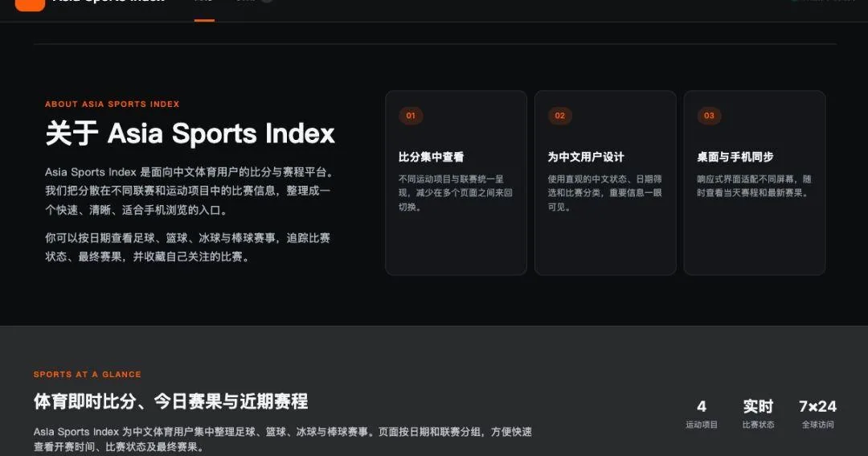The height and width of the screenshot is (456, 868).
Task: Click the 02 number badge
Action: 559,116
